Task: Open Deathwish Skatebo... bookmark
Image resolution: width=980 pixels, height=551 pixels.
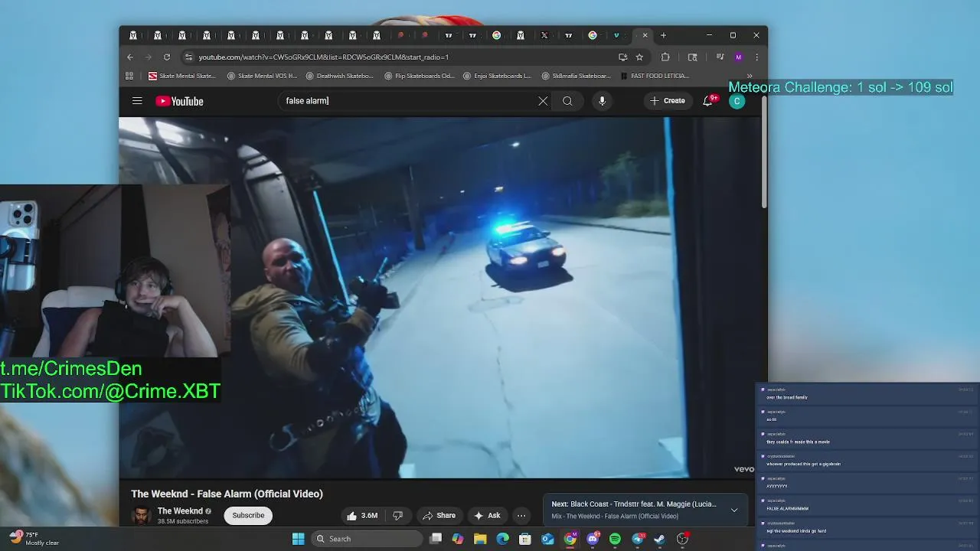Action: coord(340,76)
